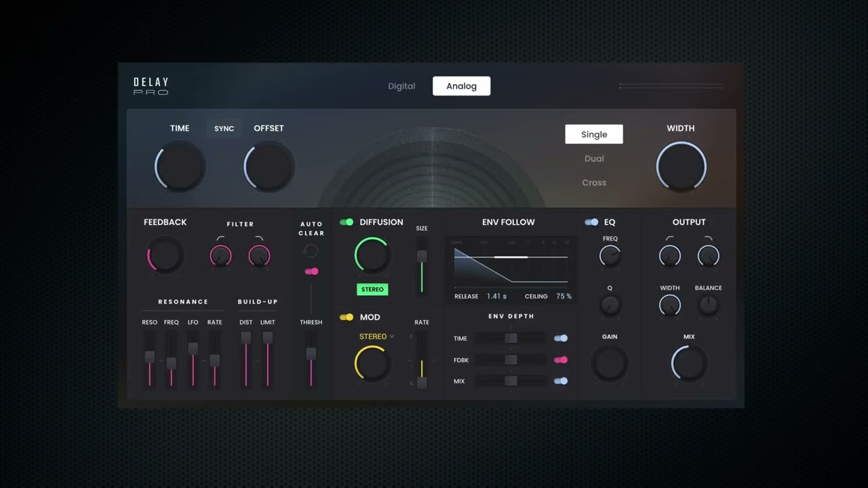Click the MOD RATE slider

tap(422, 360)
